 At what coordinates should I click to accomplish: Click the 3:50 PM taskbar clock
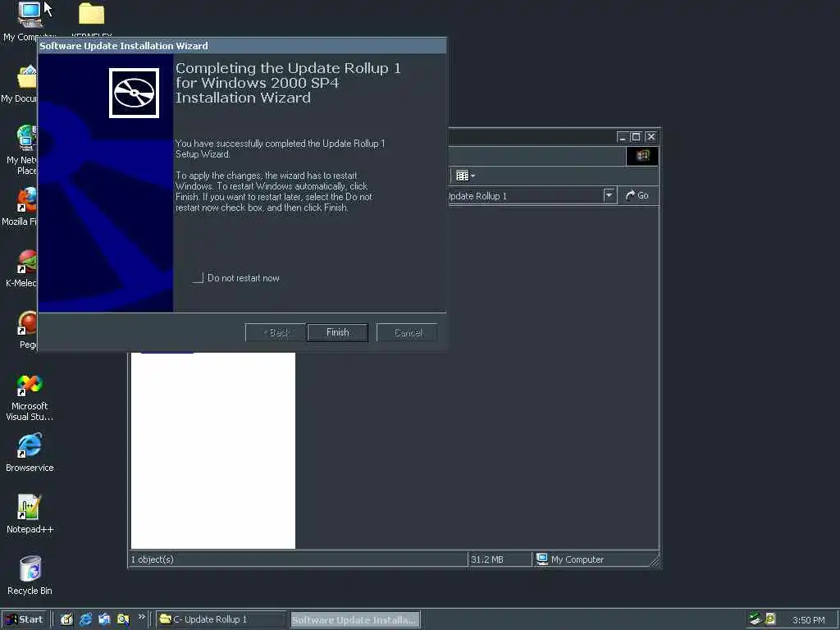[x=808, y=620]
